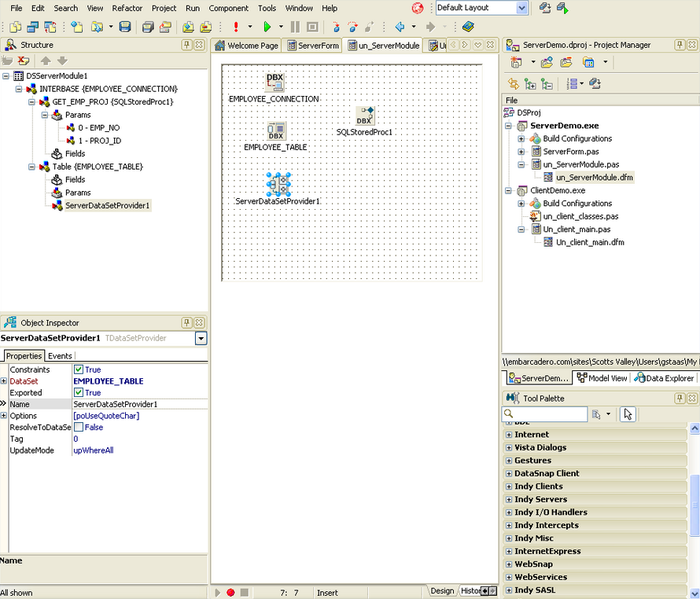
Task: Collapse the ClientDemo.exe project node
Action: point(508,191)
